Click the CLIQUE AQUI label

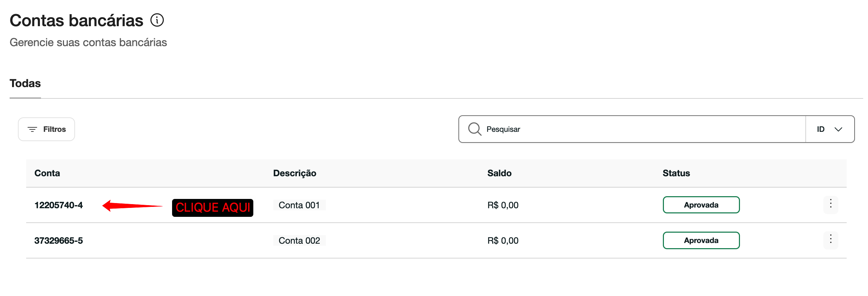pyautogui.click(x=213, y=208)
